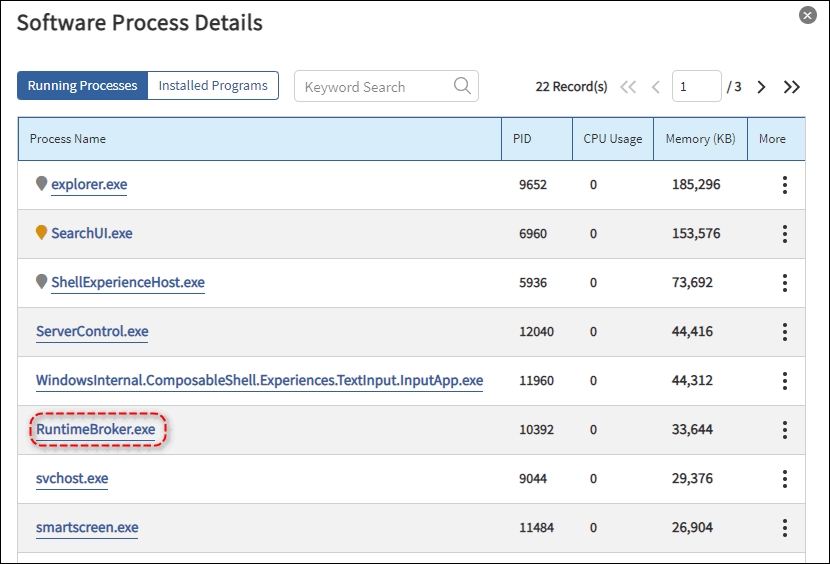Click the page number box
Image resolution: width=830 pixels, height=564 pixels.
pyautogui.click(x=696, y=87)
